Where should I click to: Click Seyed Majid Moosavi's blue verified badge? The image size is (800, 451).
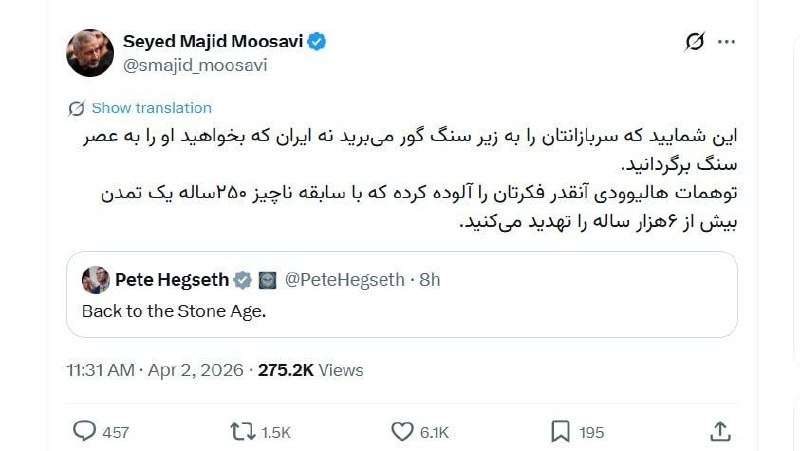click(x=318, y=42)
